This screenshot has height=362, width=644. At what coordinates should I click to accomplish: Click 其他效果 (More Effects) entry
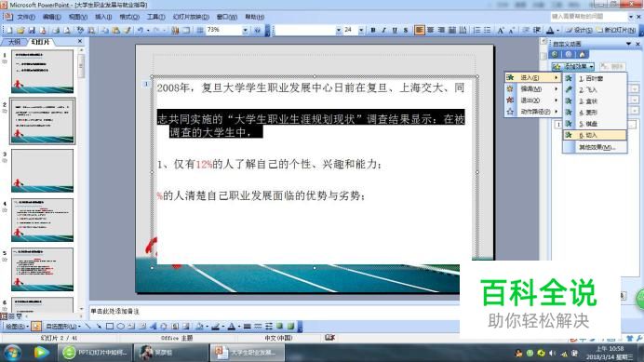tap(595, 147)
